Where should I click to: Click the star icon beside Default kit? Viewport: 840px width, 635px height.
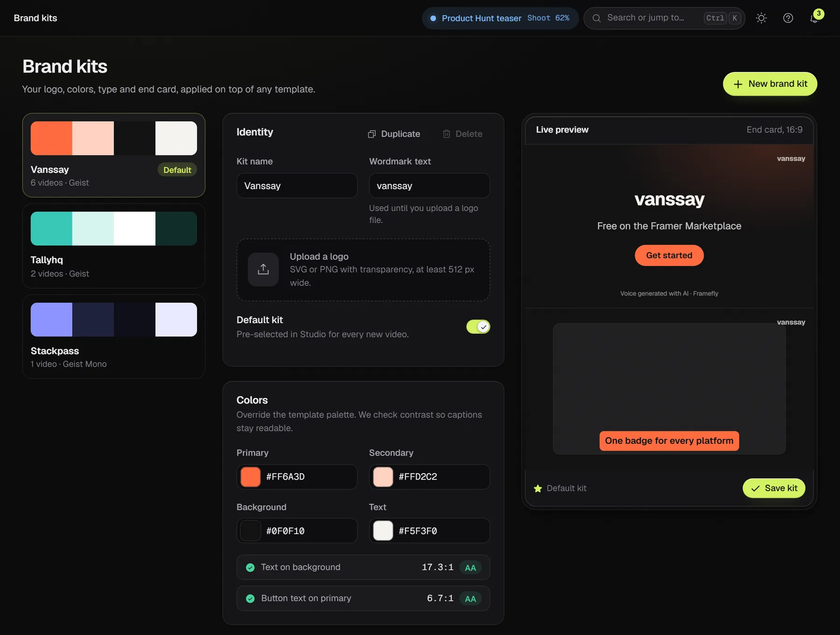538,488
